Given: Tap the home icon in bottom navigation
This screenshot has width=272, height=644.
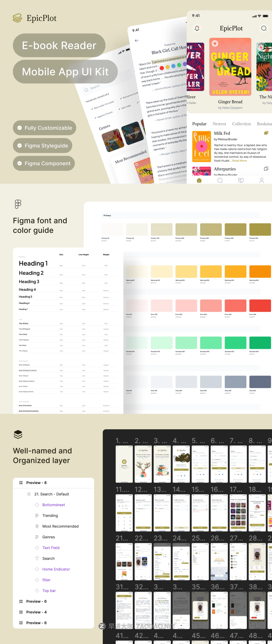Looking at the screenshot, I should pos(199,180).
